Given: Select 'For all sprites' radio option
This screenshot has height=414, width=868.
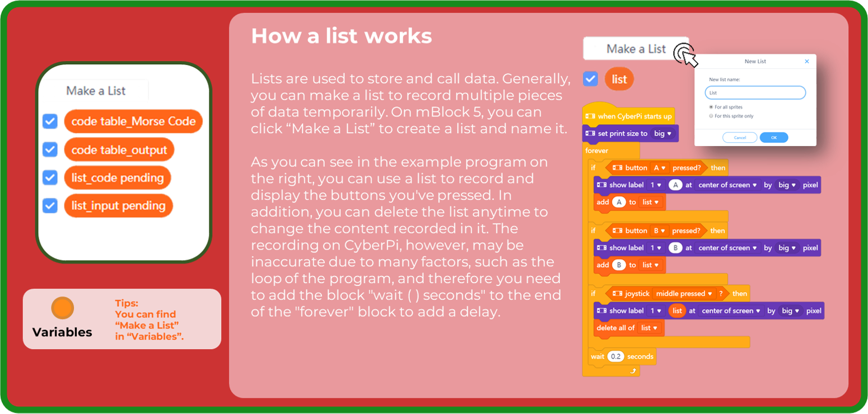Looking at the screenshot, I should pos(711,107).
